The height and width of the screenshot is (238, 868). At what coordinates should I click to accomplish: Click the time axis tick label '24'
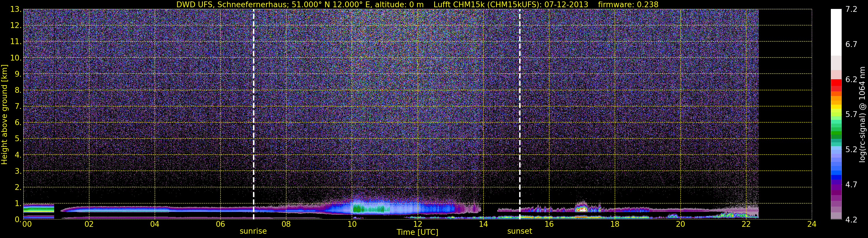click(812, 224)
